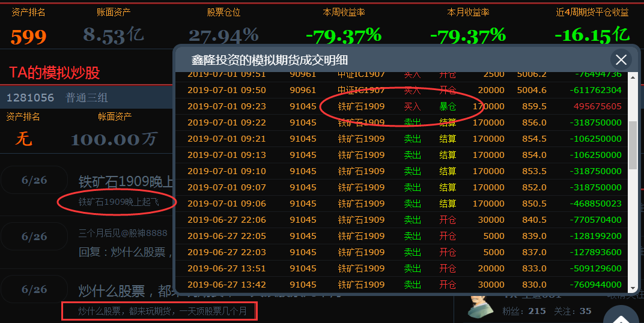Viewport: 644px width, 323px height.
Task: Click the popup scrollbar thumb
Action: pyautogui.click(x=633, y=145)
